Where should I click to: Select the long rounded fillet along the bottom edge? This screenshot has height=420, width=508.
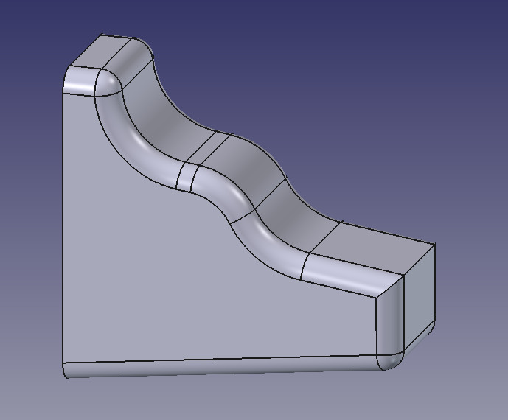(x=223, y=367)
